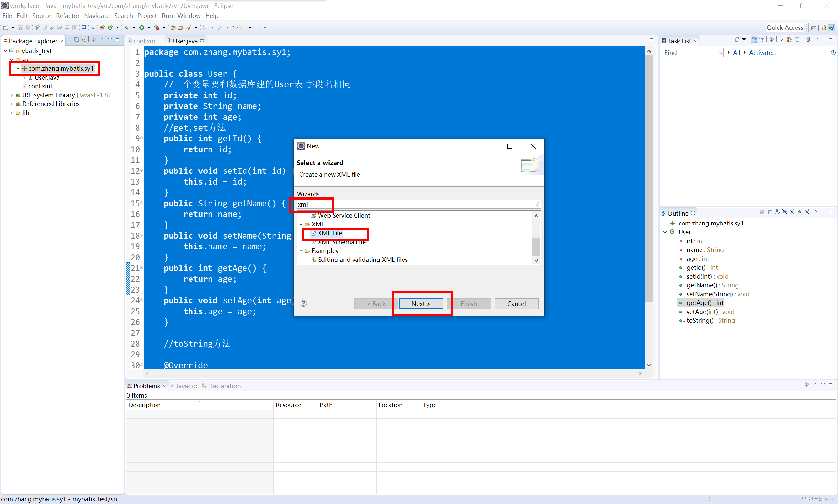Expand the Examples category in wizard
The width and height of the screenshot is (838, 504).
click(x=302, y=250)
